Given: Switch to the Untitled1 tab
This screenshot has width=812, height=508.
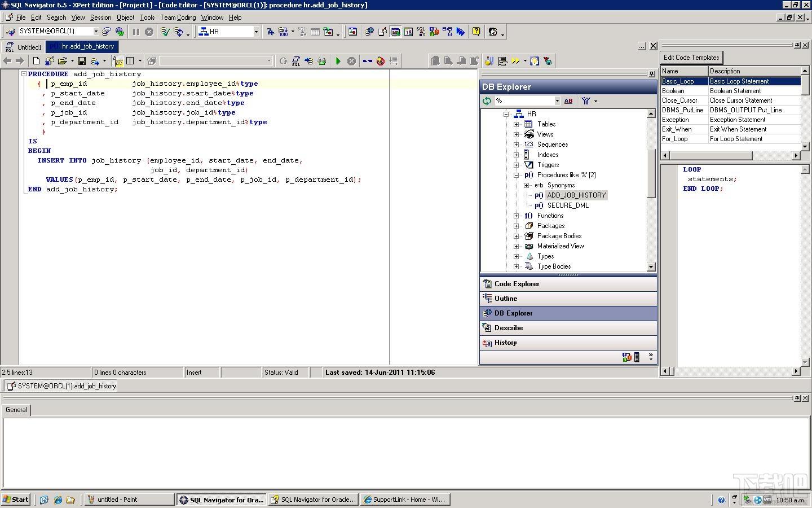Looking at the screenshot, I should 23,47.
